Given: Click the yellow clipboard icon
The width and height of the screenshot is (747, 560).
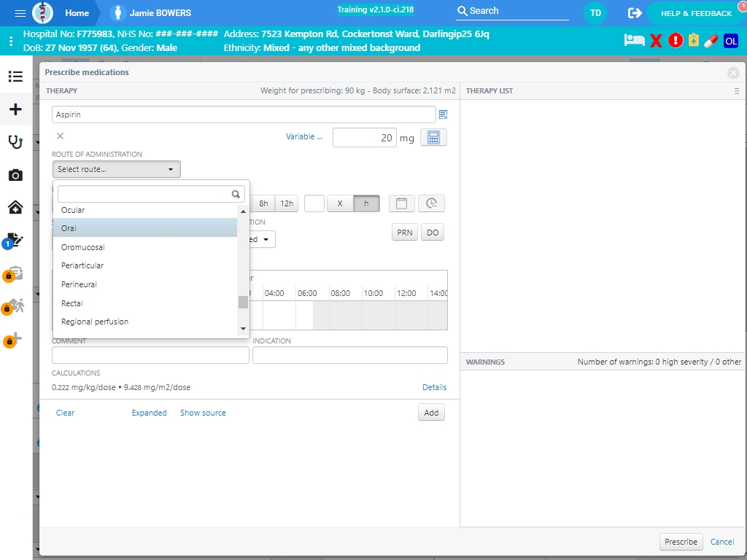Looking at the screenshot, I should pyautogui.click(x=693, y=41).
